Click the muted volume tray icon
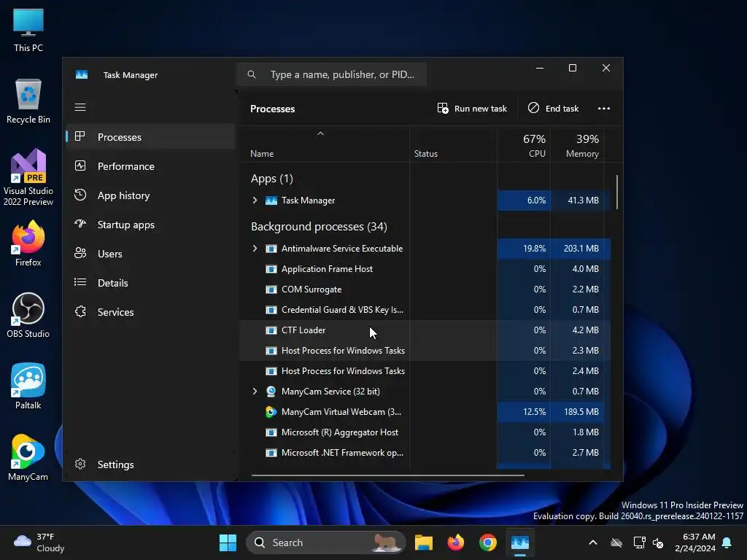 click(658, 542)
